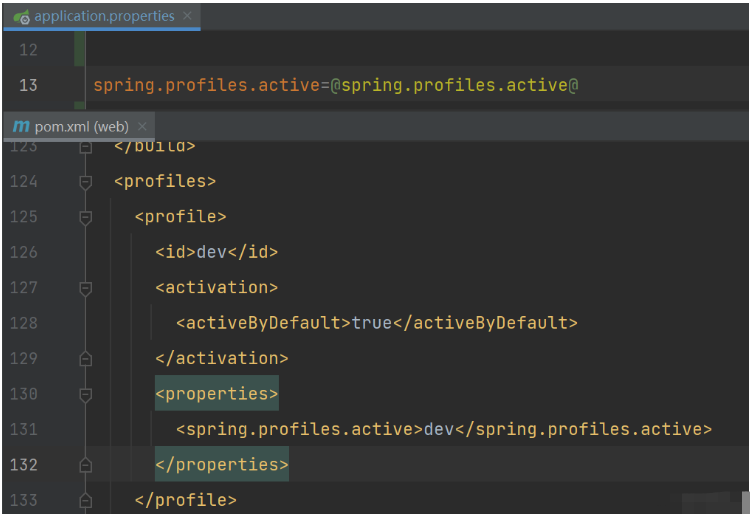Viewport: 750px width, 516px height.
Task: Collapse the <profiles> block at line 124
Action: (86, 182)
